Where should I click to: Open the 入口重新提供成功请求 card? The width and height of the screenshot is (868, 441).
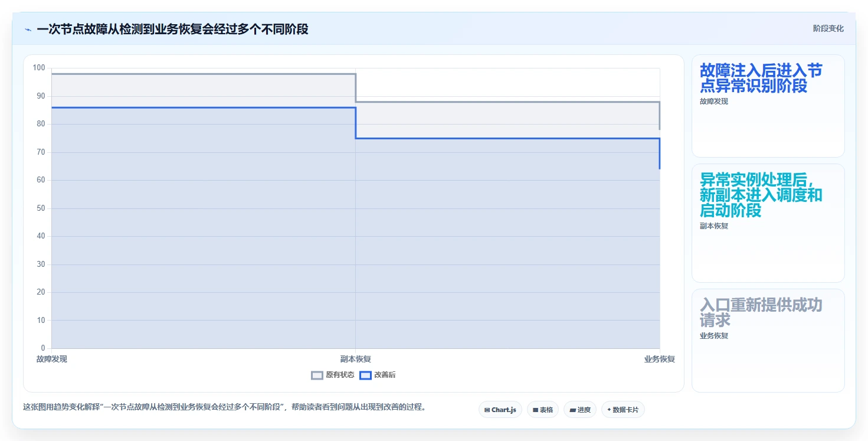pyautogui.click(x=768, y=341)
